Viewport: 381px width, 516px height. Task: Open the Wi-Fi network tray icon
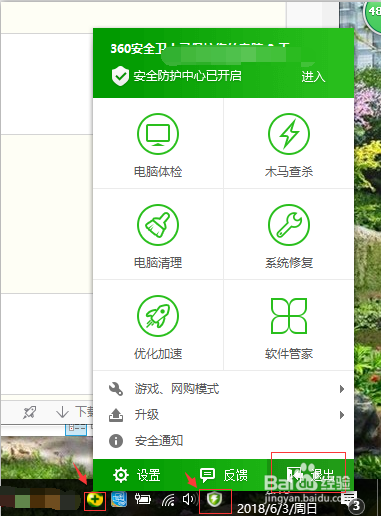point(168,500)
